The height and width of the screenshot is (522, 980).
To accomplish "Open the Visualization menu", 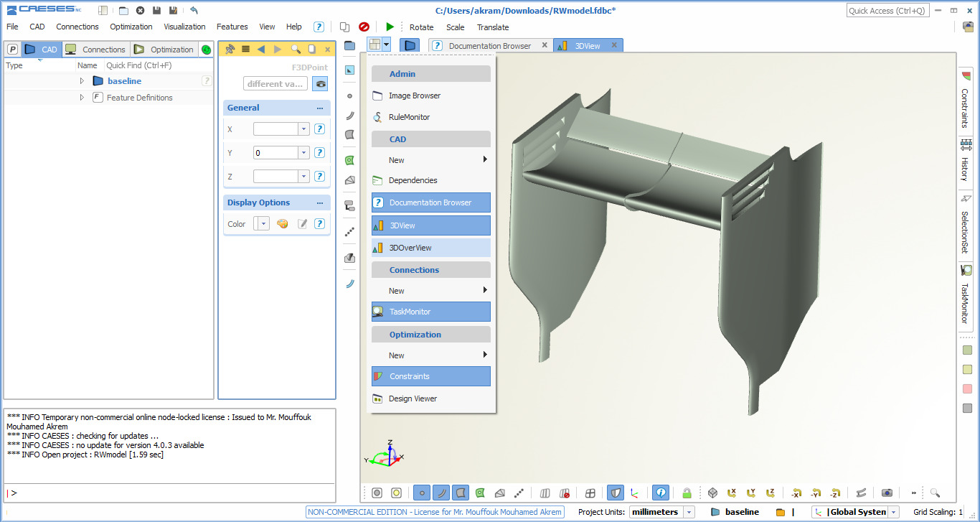I will pos(184,27).
